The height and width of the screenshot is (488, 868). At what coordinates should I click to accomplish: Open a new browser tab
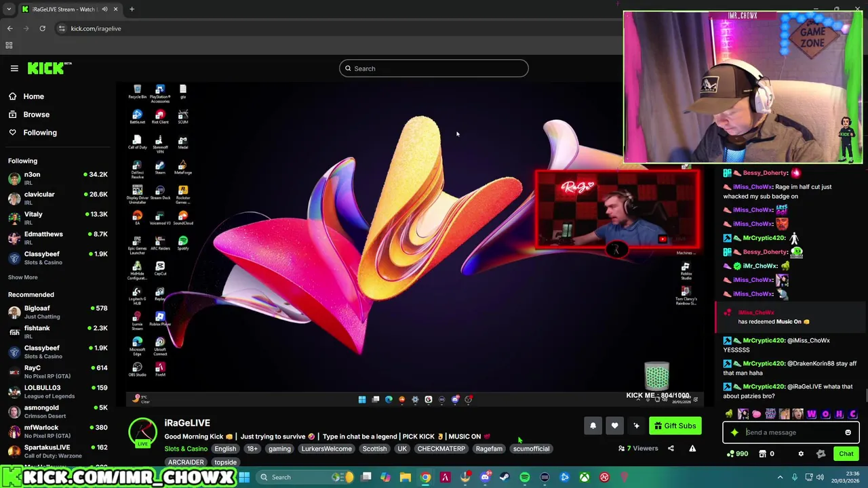pyautogui.click(x=132, y=9)
